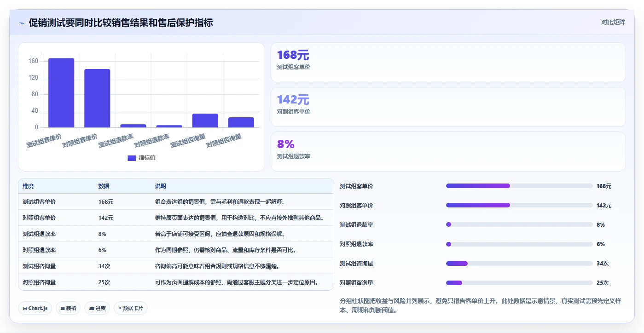Click the 测试组客单价 bar in chart
644x333 pixels.
61,93
